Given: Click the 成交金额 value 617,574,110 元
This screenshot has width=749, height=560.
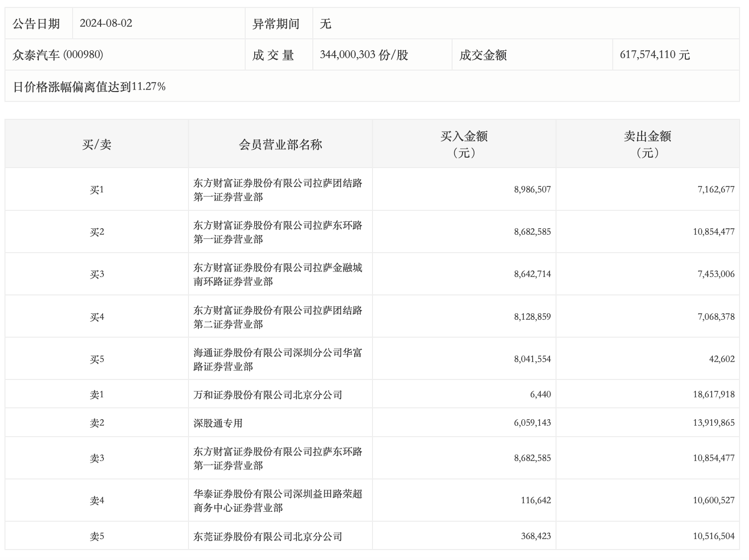Looking at the screenshot, I should (x=655, y=55).
